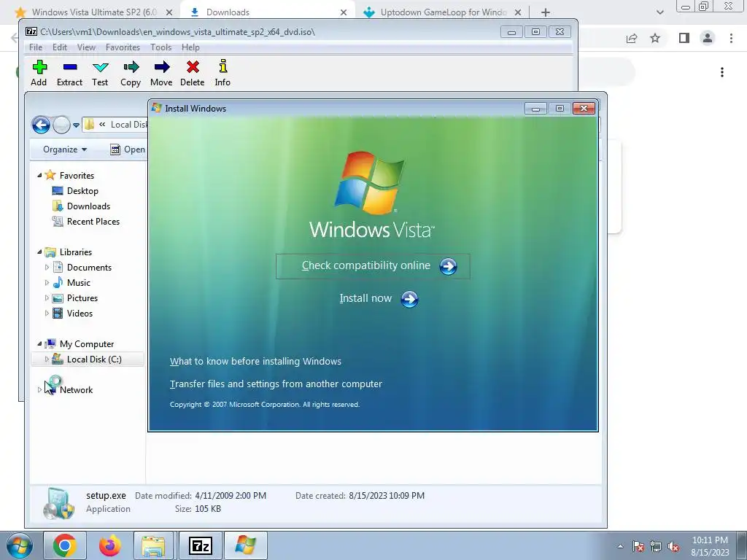Select Desktop under Favorites

(82, 191)
